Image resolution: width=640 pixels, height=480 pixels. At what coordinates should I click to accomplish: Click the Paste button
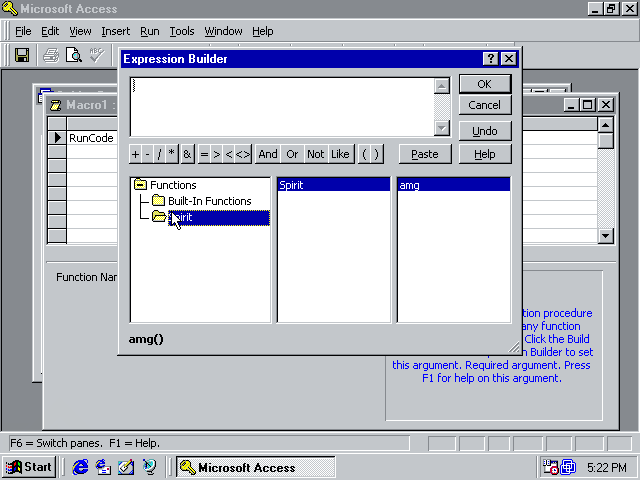pyautogui.click(x=425, y=154)
